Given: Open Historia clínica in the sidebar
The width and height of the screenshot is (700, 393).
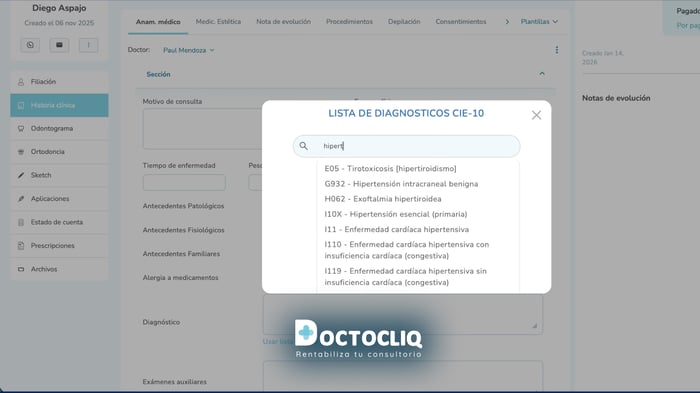Looking at the screenshot, I should coord(59,105).
